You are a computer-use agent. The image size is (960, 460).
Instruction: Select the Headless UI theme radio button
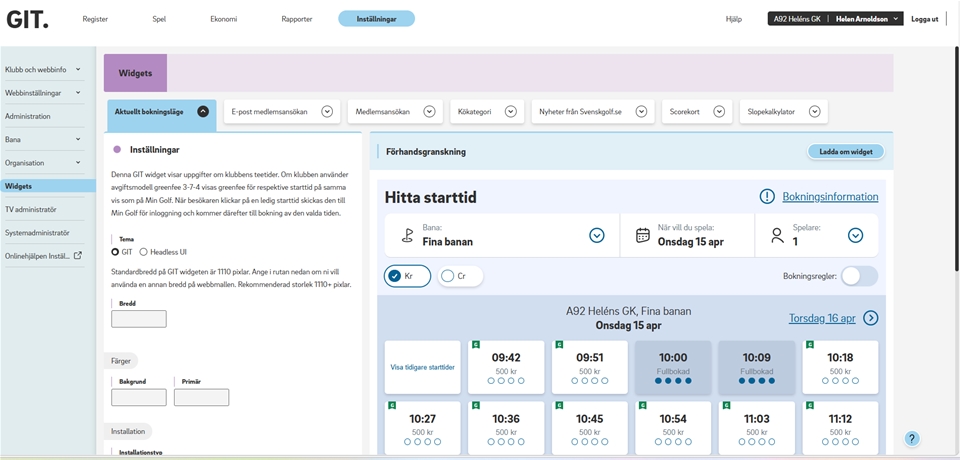coord(143,252)
